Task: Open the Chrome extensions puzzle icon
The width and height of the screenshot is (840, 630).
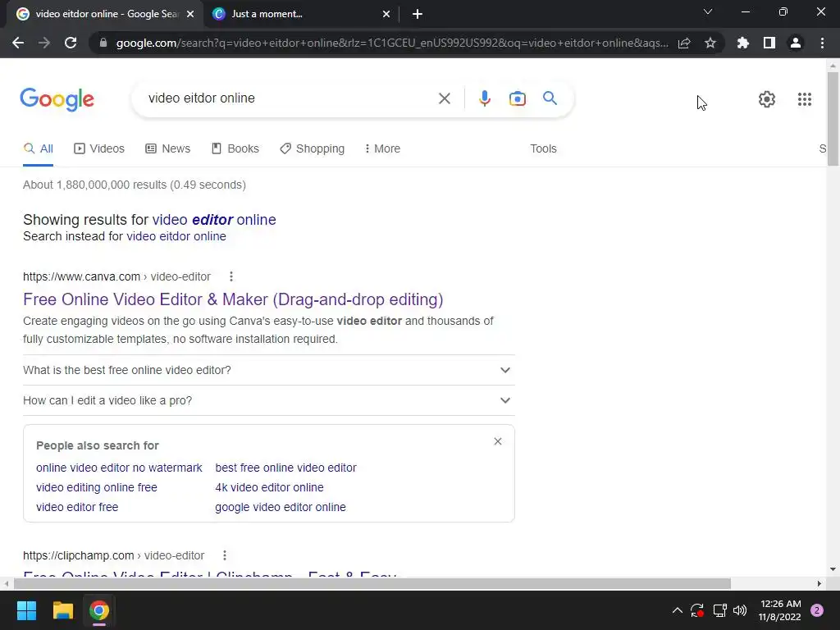Action: 743,43
